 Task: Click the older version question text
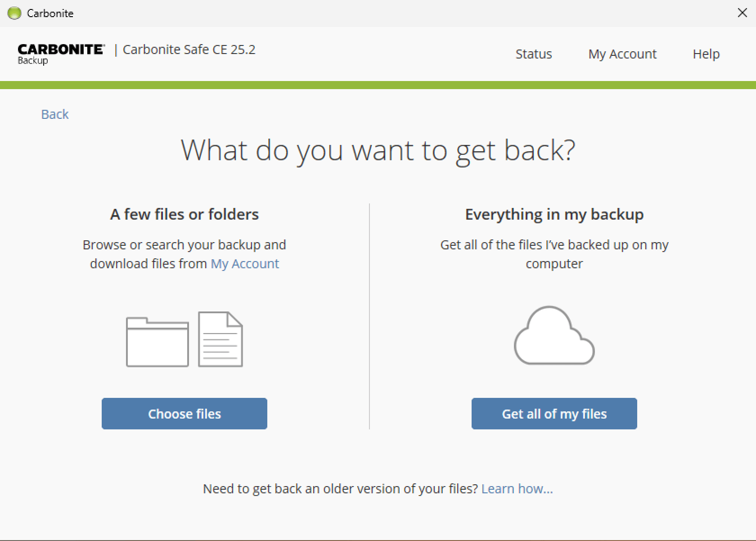(x=340, y=489)
